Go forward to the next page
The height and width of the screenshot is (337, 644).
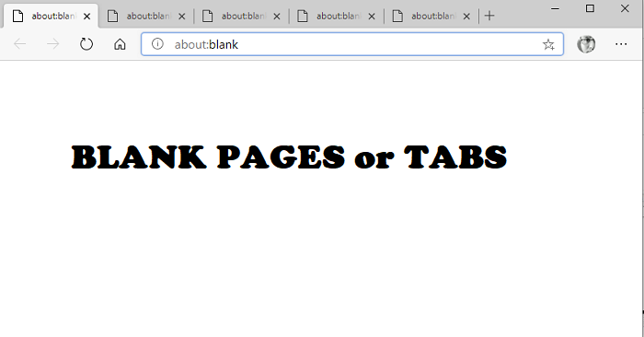[x=53, y=44]
